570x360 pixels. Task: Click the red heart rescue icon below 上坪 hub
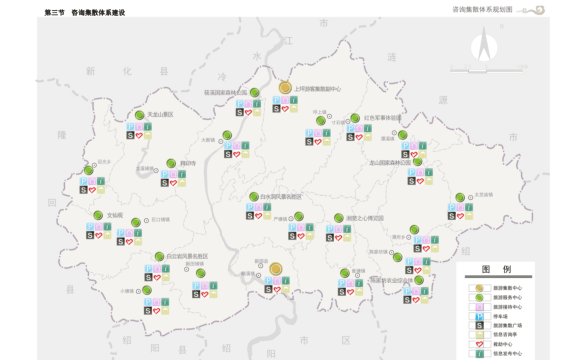pyautogui.click(x=285, y=109)
